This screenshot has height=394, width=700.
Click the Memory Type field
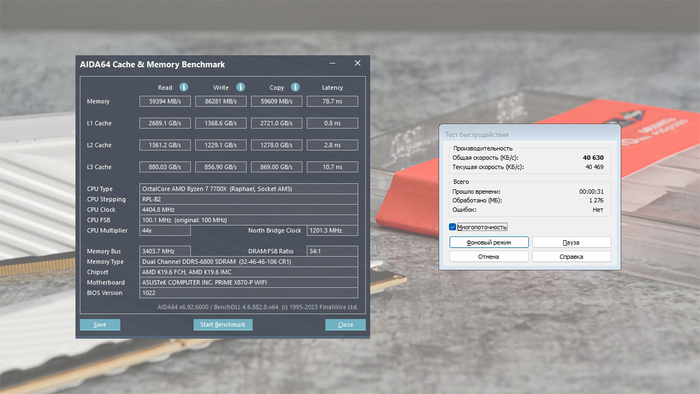click(x=248, y=261)
